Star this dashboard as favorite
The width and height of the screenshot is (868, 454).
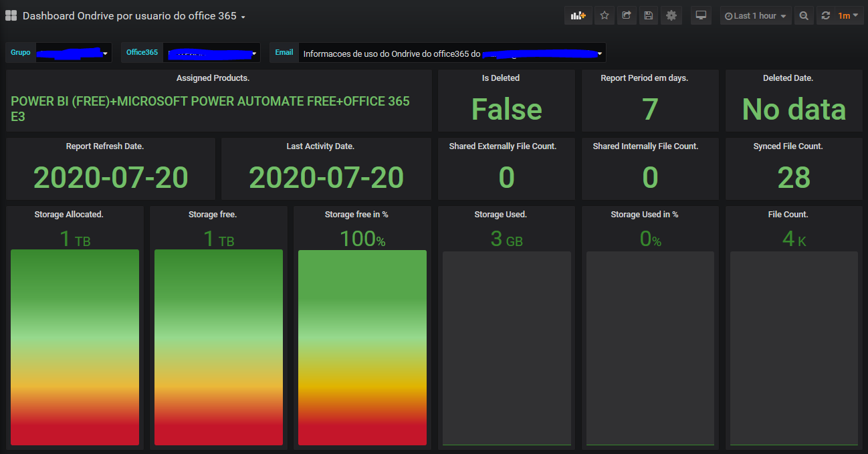pyautogui.click(x=605, y=15)
